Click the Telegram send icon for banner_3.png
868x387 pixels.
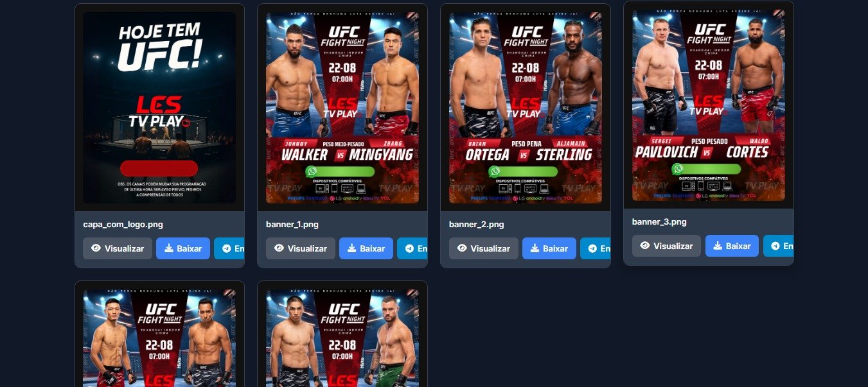coord(775,246)
